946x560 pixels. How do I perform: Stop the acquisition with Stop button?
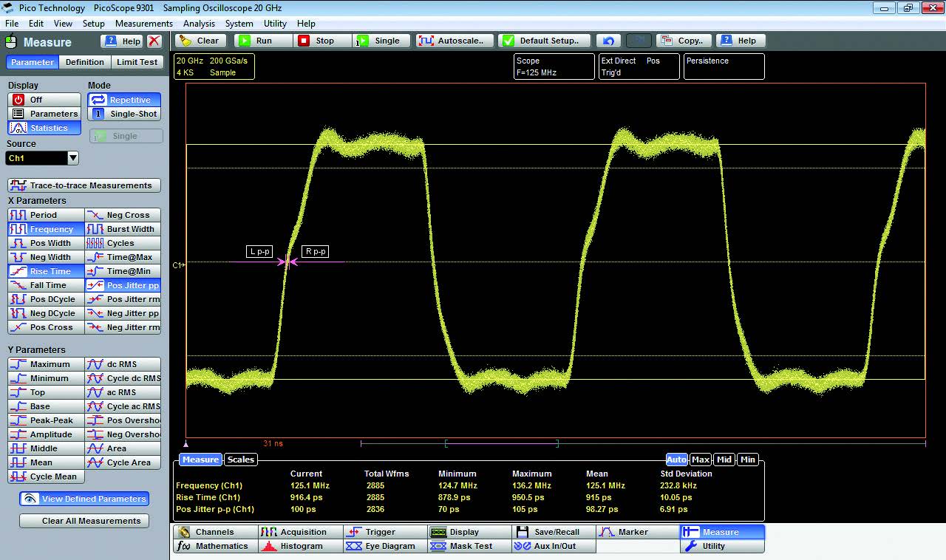tap(316, 41)
